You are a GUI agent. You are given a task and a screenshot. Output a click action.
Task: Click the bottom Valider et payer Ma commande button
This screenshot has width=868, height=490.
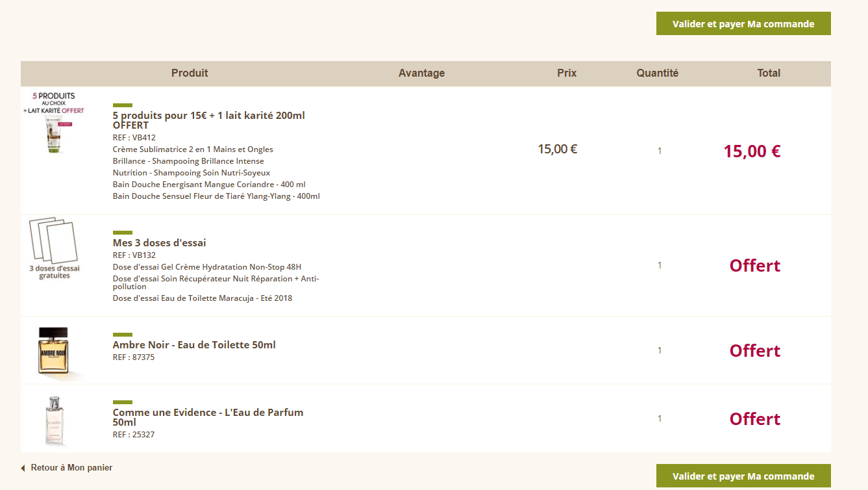pos(743,476)
